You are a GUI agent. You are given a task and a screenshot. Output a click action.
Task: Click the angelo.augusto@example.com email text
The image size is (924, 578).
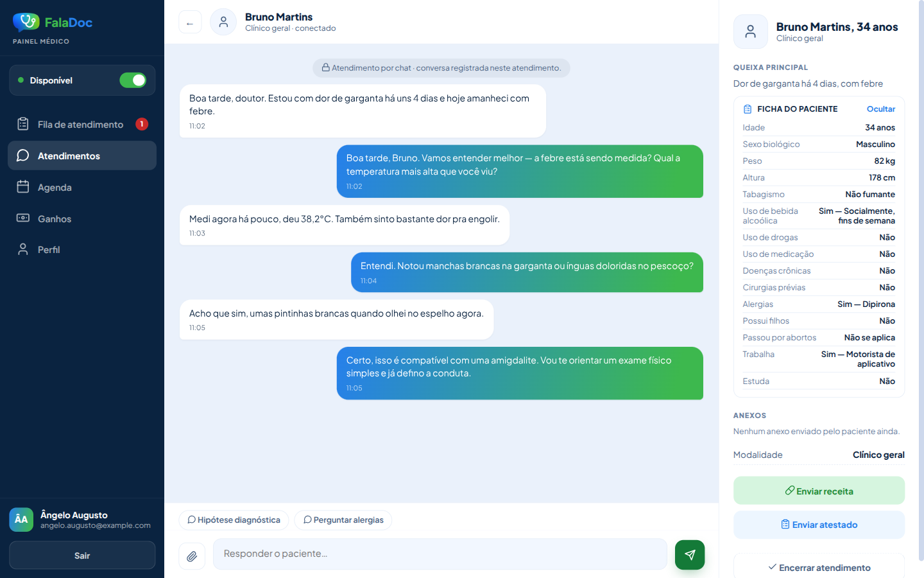(96, 526)
